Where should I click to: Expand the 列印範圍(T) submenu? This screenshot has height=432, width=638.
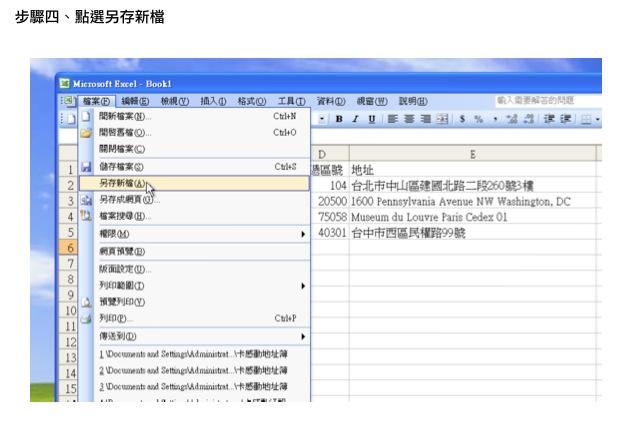pos(194,286)
